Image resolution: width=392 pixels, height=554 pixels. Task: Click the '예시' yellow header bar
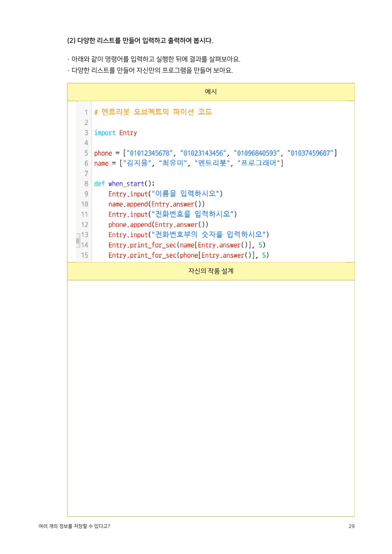[211, 92]
